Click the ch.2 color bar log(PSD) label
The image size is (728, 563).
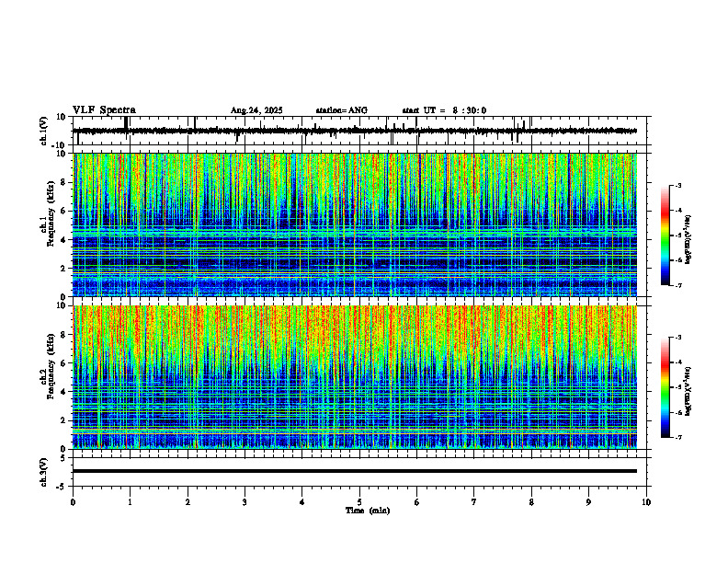click(x=688, y=392)
